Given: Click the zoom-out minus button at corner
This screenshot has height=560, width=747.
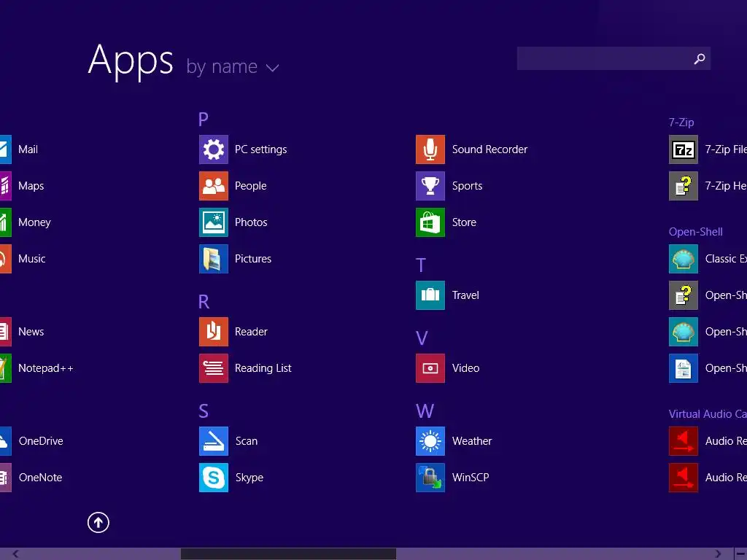Looking at the screenshot, I should pos(741,554).
